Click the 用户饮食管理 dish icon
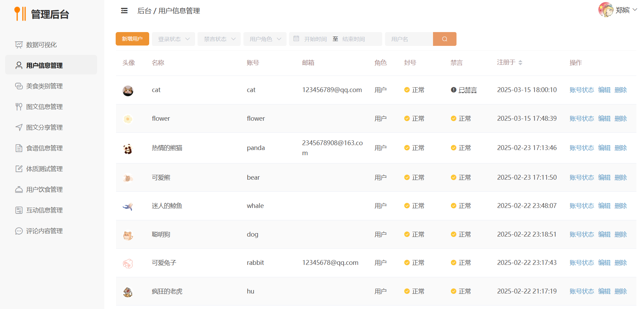Image resolution: width=644 pixels, height=309 pixels. (19, 189)
